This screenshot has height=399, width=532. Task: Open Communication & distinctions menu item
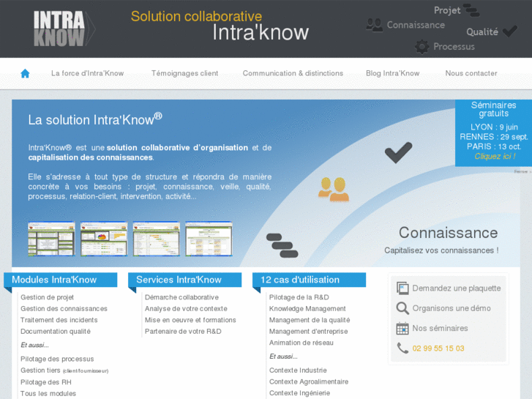[x=293, y=73]
